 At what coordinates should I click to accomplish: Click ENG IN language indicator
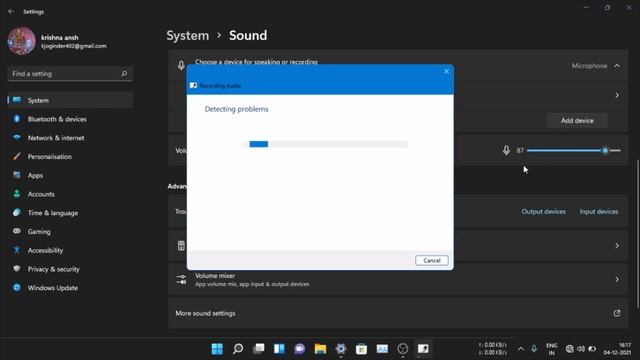(551, 349)
